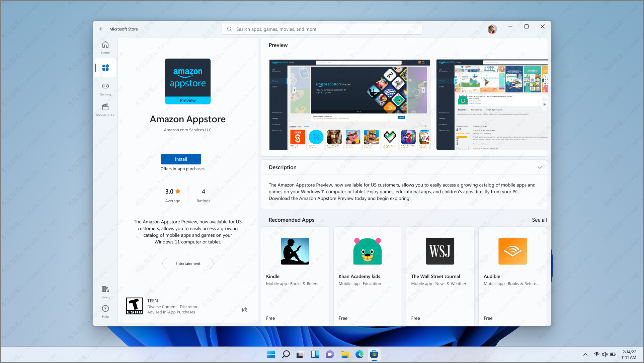Select the Search apps input field
Image resolution: width=644 pixels, height=363 pixels.
(322, 29)
